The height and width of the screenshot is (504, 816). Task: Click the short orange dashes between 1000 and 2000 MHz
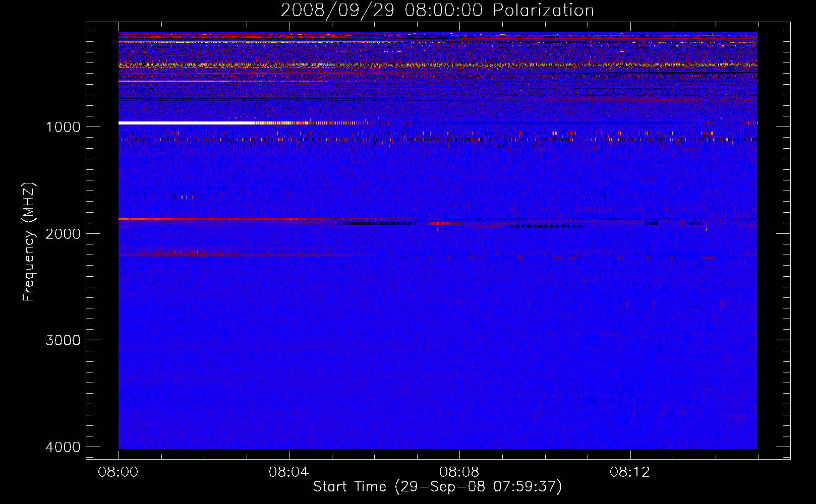[x=184, y=197]
